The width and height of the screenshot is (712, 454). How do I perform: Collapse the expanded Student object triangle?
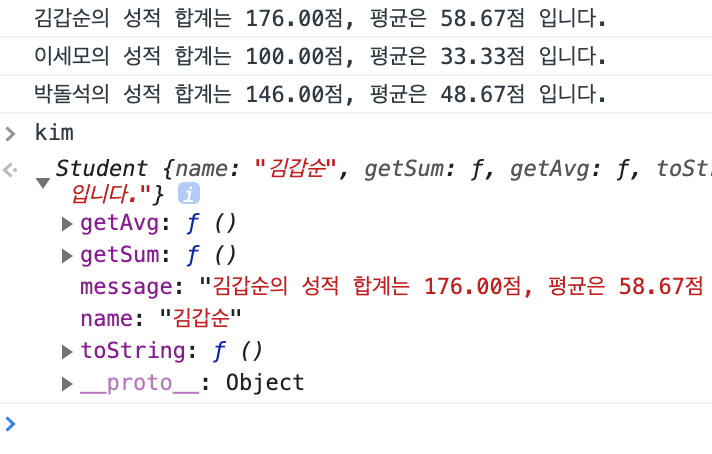point(43,183)
